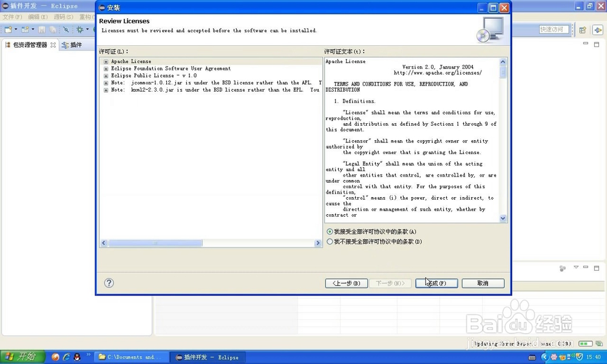Launch QQ penguin icon in quick launch

coord(77,357)
